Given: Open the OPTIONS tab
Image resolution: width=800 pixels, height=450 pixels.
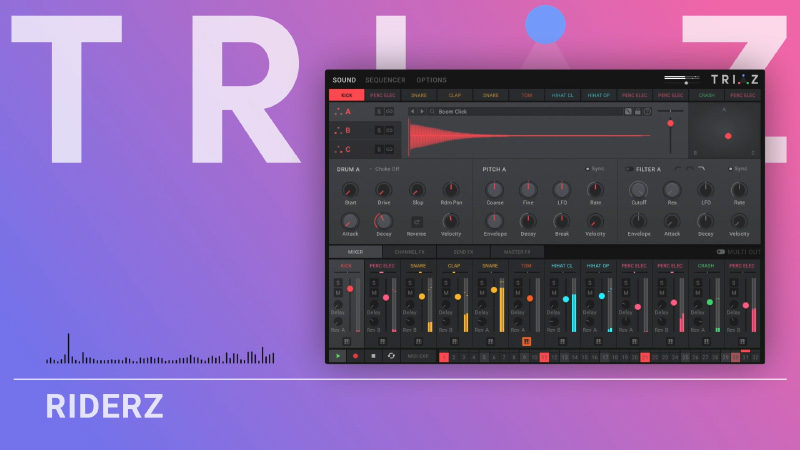Looking at the screenshot, I should coord(432,80).
